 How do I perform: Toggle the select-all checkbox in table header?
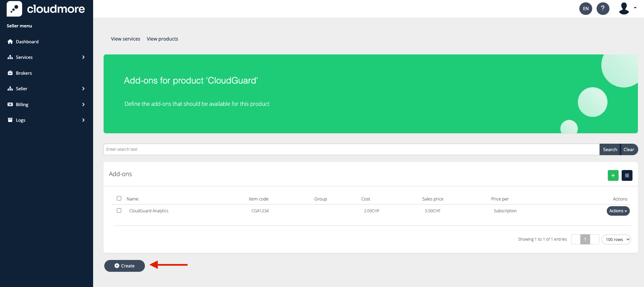119,198
